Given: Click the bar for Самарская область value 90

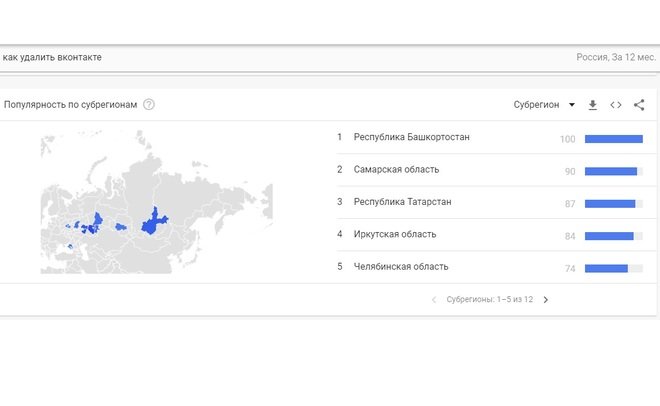Looking at the screenshot, I should click(x=610, y=171).
